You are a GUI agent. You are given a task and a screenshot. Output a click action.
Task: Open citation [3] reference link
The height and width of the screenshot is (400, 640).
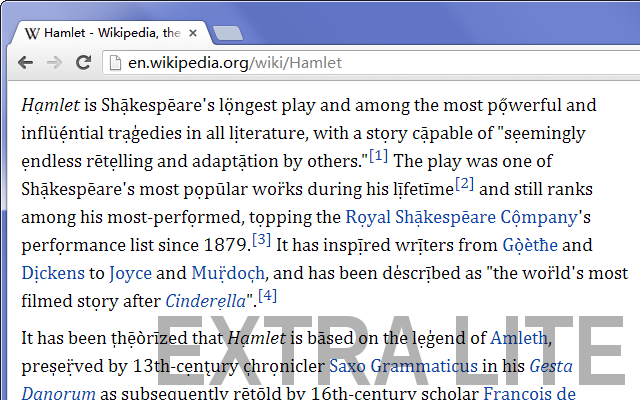262,240
